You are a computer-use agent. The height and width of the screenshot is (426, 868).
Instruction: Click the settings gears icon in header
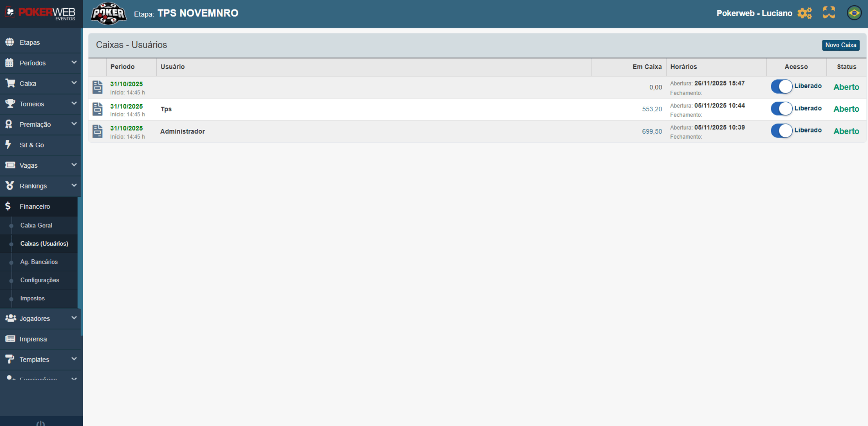pyautogui.click(x=804, y=13)
